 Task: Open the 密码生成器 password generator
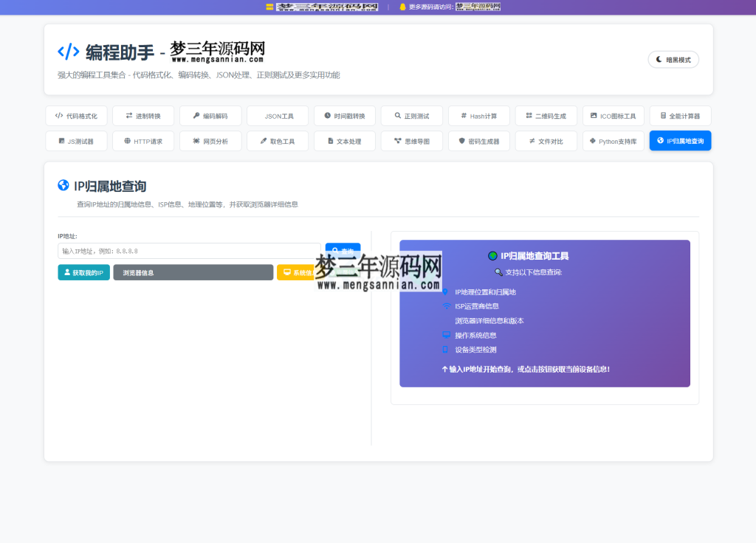click(x=479, y=140)
